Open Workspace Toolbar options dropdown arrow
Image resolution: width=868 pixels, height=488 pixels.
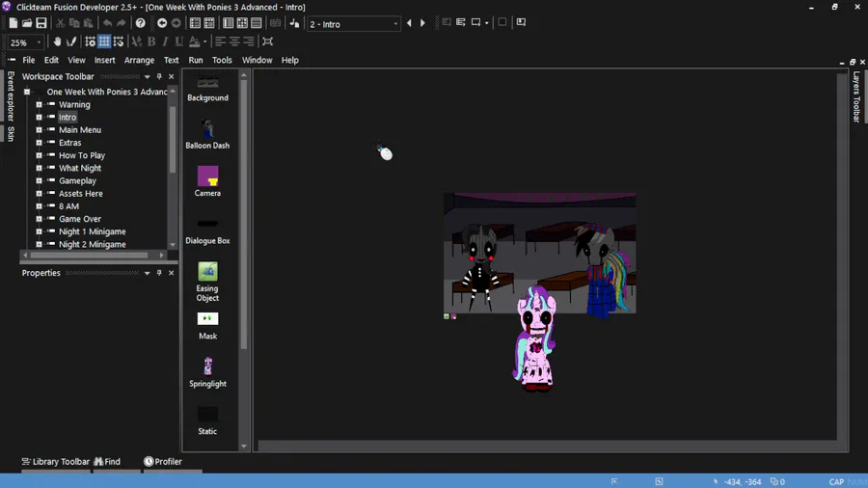pos(147,76)
